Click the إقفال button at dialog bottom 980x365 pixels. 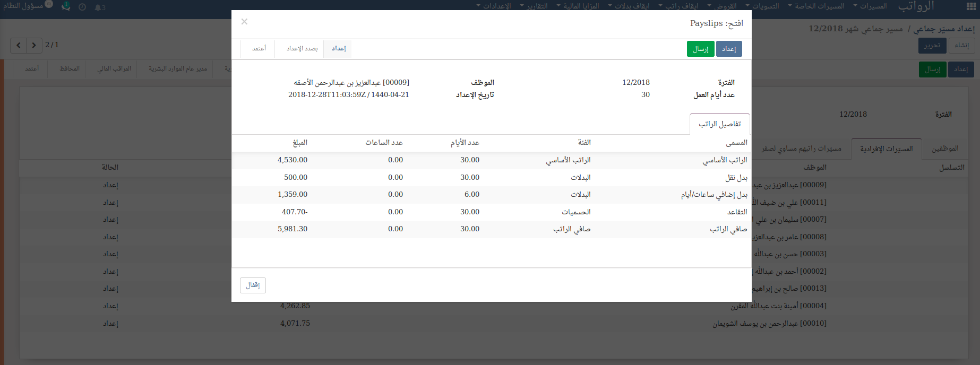[x=253, y=285]
